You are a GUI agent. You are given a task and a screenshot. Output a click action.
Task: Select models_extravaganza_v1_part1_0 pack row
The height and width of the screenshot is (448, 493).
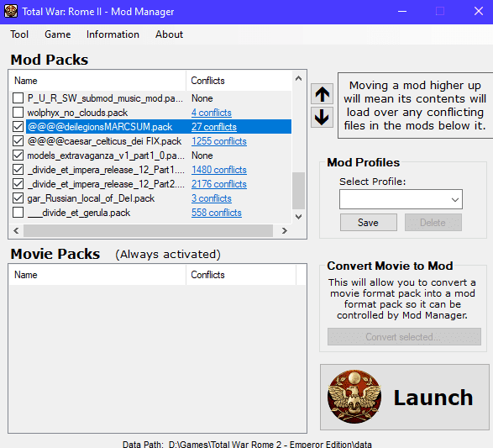pos(151,155)
